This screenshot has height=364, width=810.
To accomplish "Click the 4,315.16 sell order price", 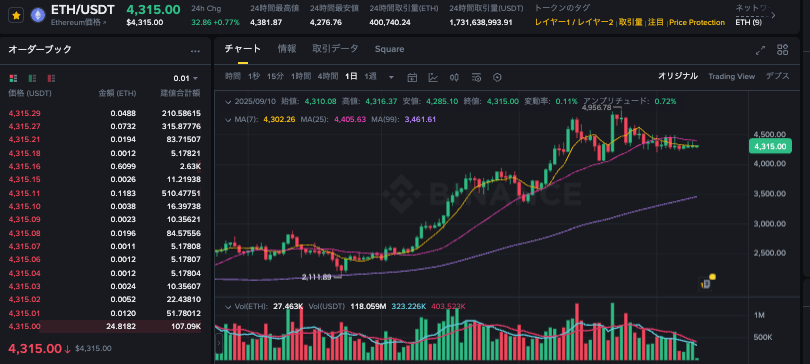I will coord(24,166).
